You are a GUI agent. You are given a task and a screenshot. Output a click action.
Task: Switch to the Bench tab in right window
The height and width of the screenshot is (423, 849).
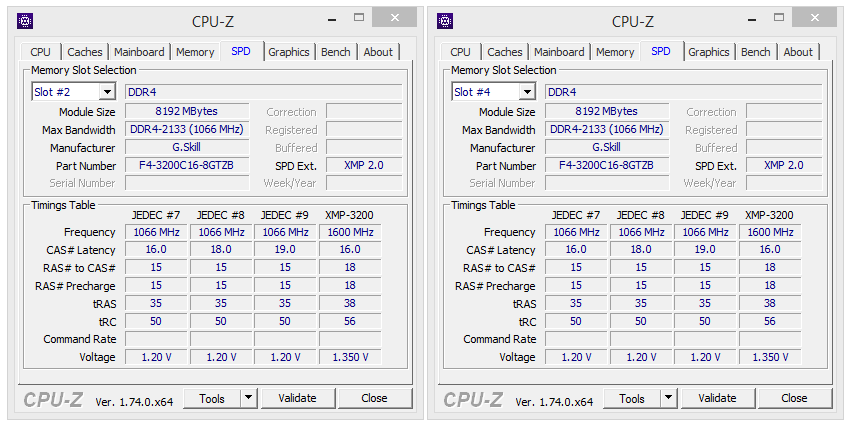coord(756,52)
